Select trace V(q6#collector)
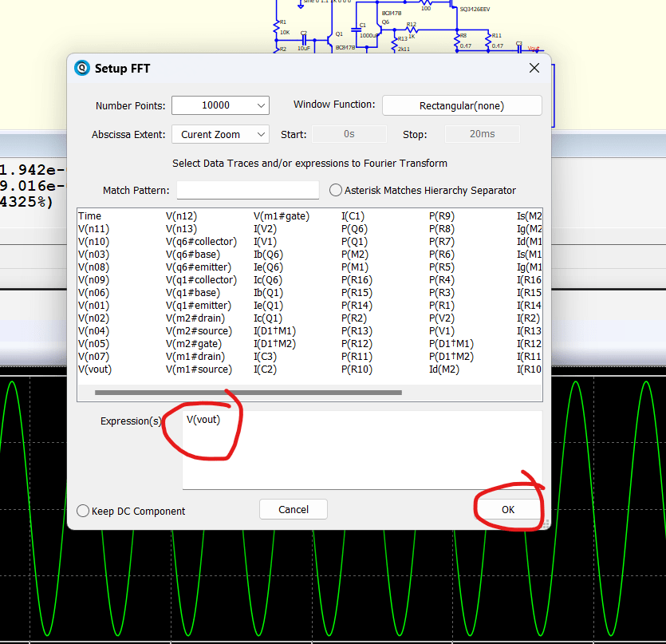Viewport: 666px width, 644px height. (201, 242)
